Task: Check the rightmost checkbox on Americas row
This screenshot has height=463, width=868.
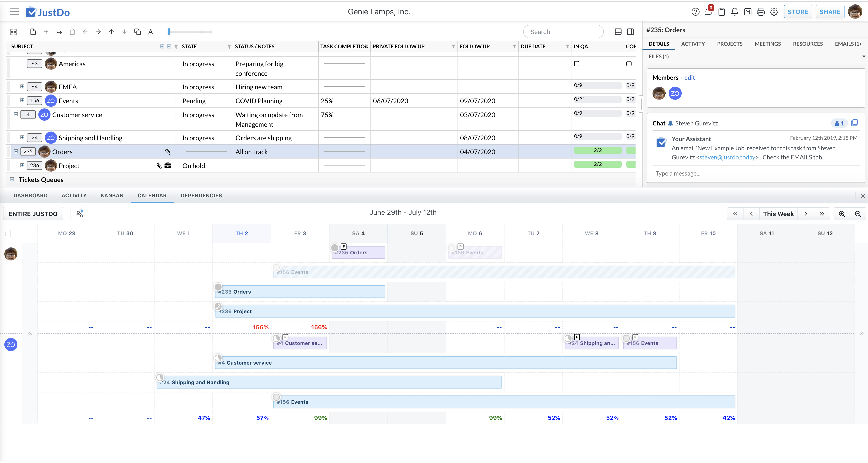Action: pos(629,64)
